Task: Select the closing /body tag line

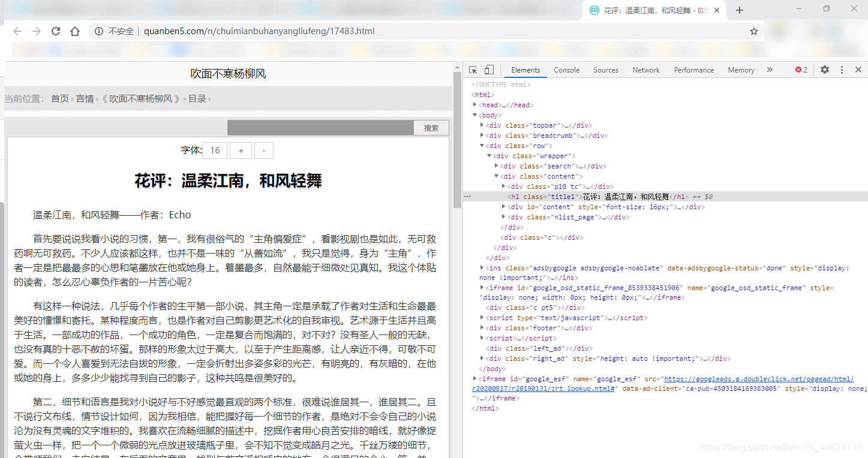Action: [x=492, y=369]
